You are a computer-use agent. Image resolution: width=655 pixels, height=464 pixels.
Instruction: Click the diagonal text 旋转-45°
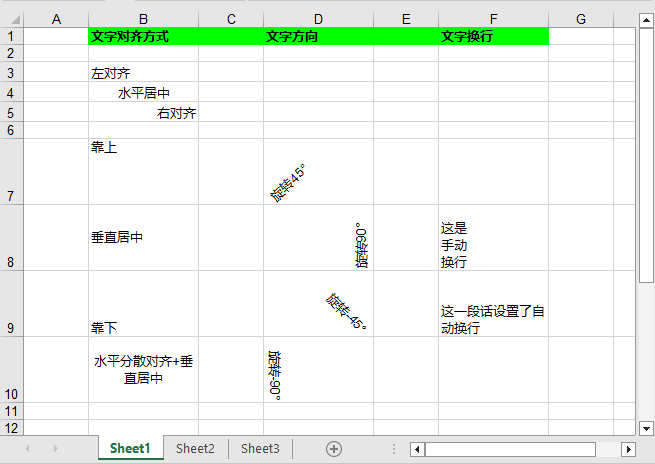pos(347,312)
